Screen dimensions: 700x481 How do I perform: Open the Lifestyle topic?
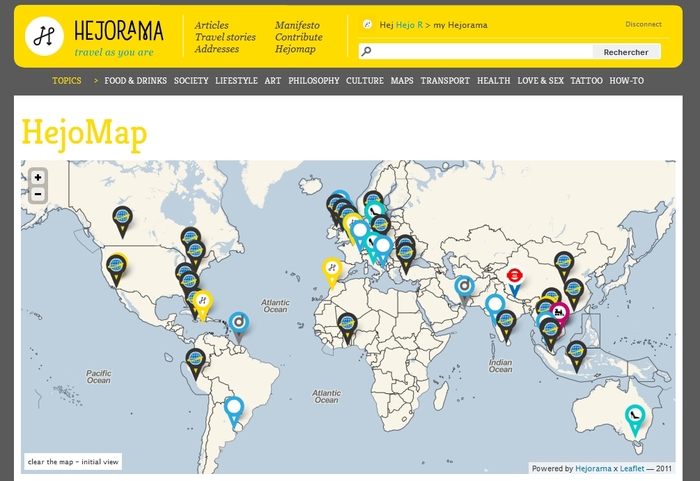point(236,81)
